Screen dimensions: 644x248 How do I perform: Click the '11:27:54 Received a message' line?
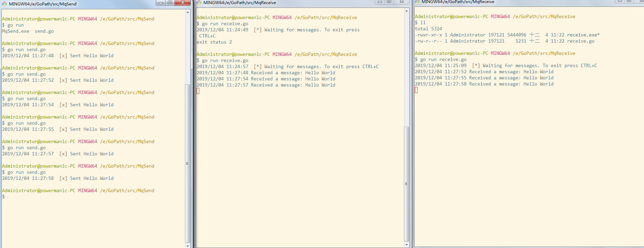click(266, 79)
